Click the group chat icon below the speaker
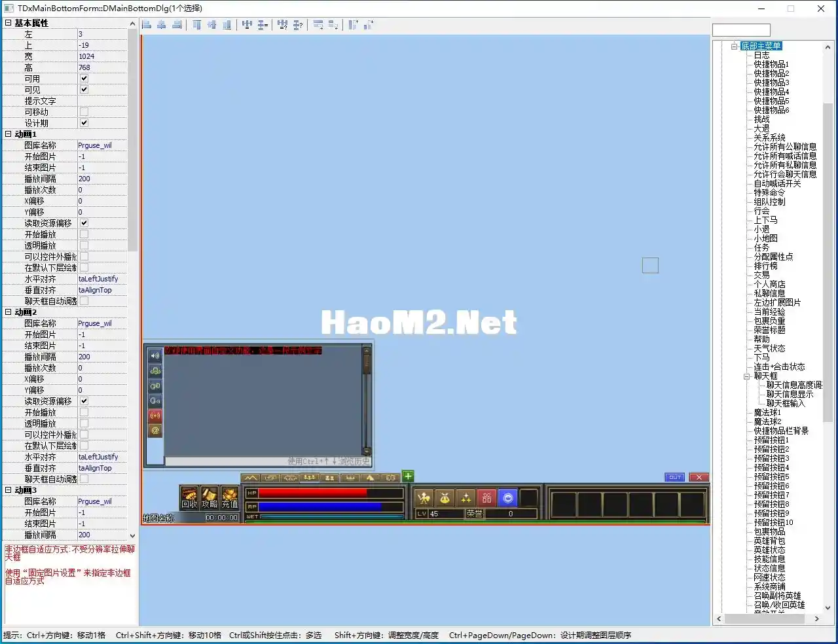The image size is (838, 644). [x=155, y=371]
